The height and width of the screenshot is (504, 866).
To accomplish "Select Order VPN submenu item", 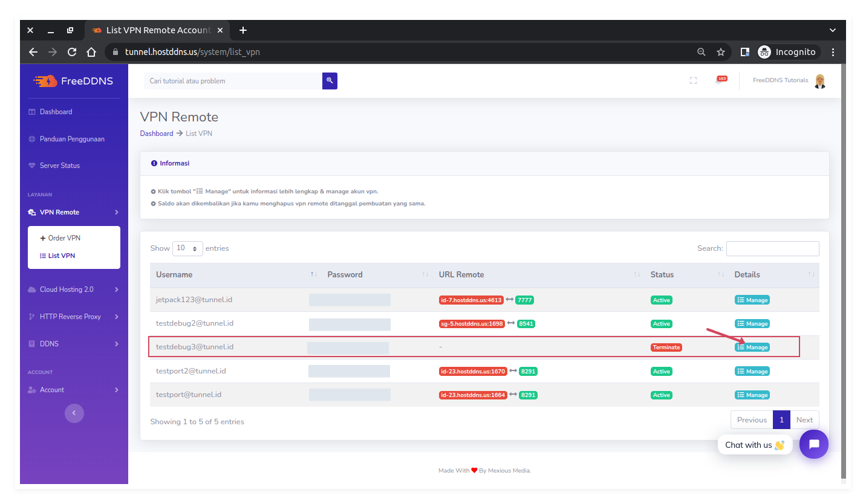I will pyautogui.click(x=60, y=238).
